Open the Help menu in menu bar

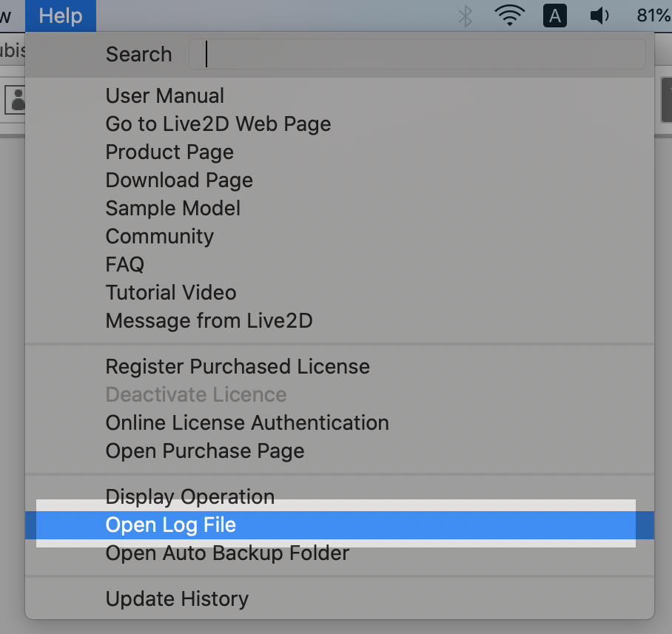61,16
